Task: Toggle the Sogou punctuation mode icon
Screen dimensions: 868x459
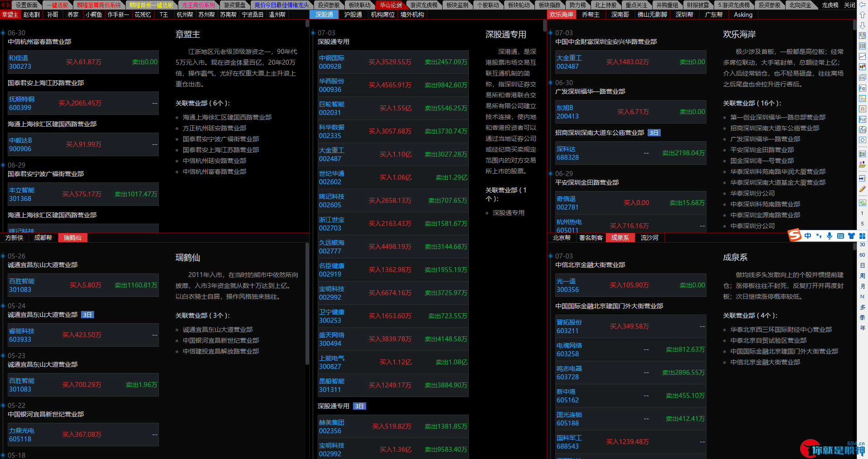Action: pyautogui.click(x=819, y=236)
